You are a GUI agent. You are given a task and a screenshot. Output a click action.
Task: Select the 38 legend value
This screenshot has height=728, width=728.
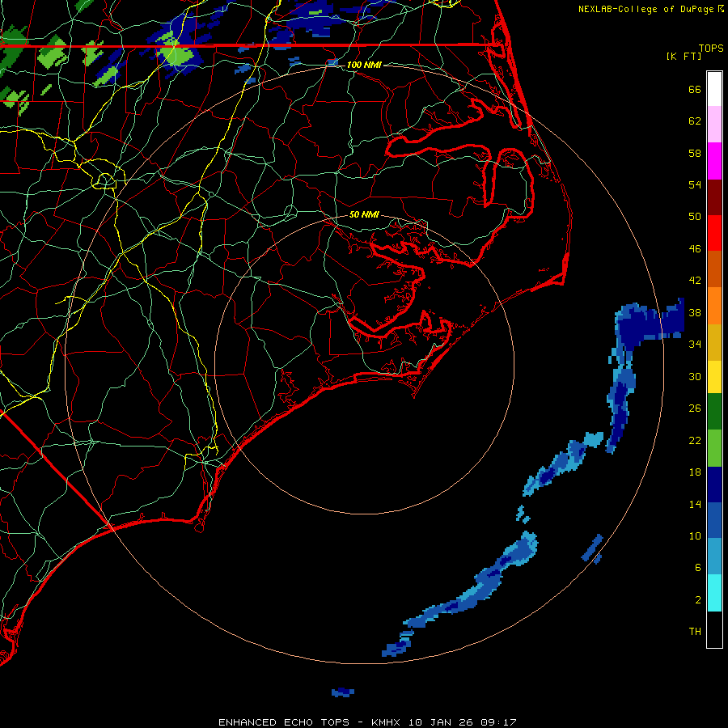(695, 312)
